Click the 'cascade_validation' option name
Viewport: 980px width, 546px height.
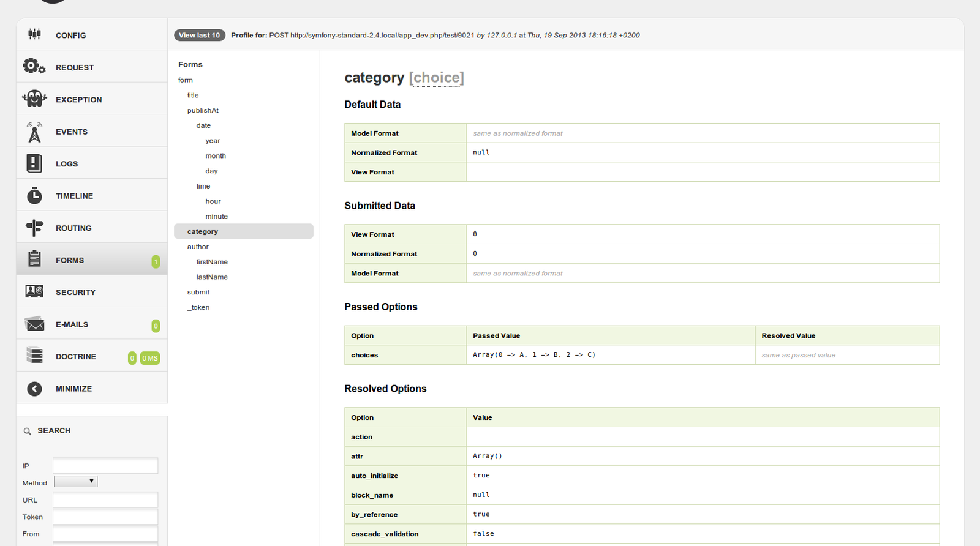(x=385, y=534)
